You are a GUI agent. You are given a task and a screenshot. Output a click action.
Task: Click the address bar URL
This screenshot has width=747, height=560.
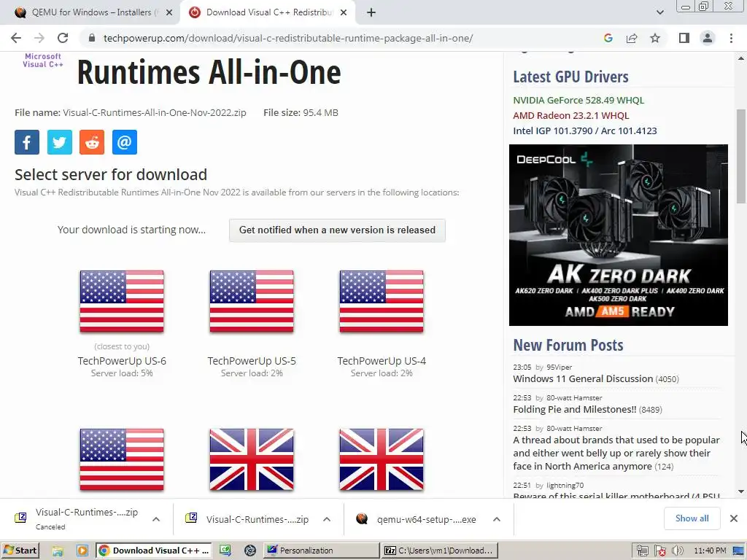pyautogui.click(x=287, y=38)
